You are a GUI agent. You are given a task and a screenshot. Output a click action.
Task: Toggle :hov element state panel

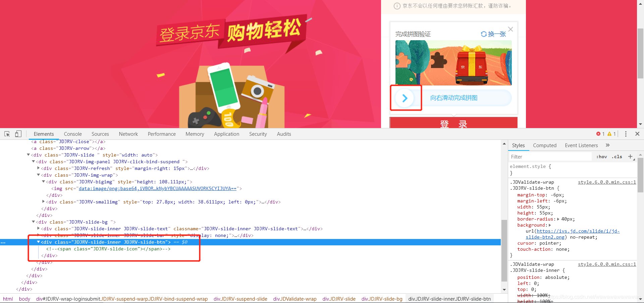[x=602, y=157]
